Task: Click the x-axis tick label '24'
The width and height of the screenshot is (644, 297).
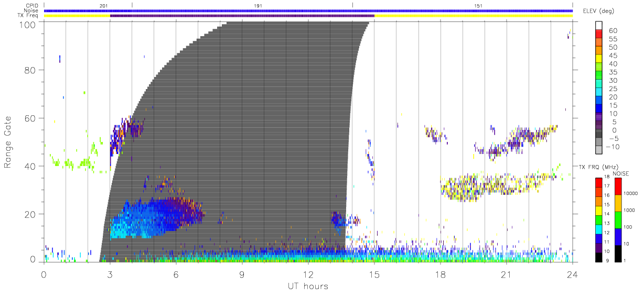Action: pyautogui.click(x=572, y=273)
